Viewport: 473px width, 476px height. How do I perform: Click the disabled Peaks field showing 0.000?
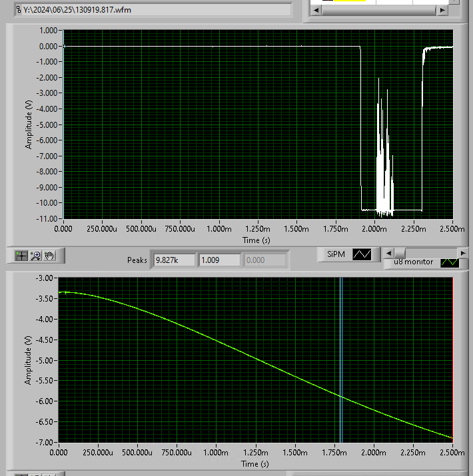pyautogui.click(x=264, y=260)
